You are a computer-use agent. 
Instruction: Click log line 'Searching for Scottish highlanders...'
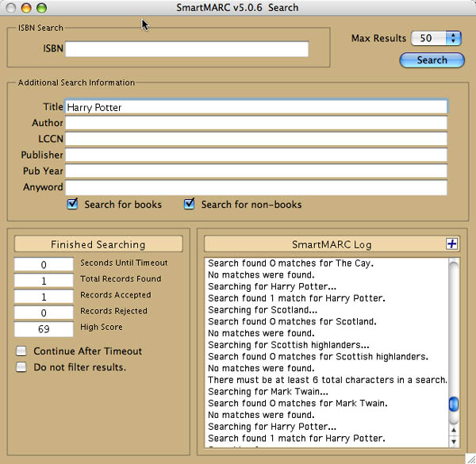pos(289,345)
